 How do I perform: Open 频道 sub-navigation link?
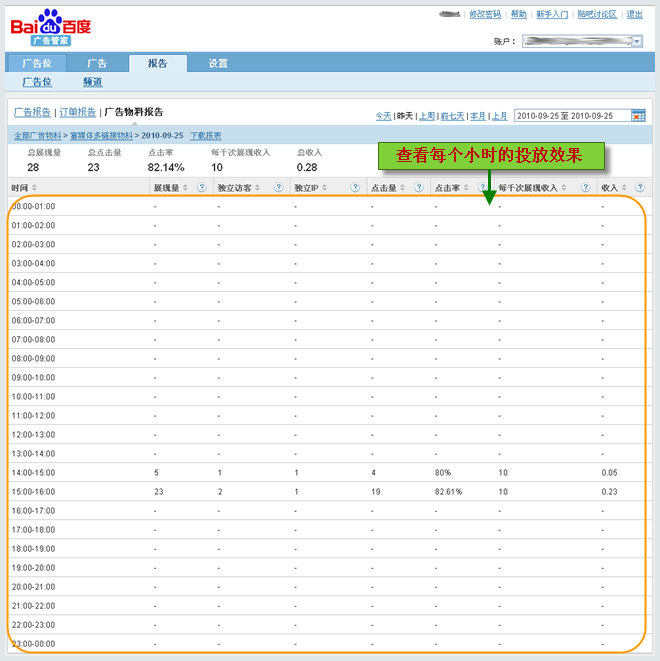93,82
